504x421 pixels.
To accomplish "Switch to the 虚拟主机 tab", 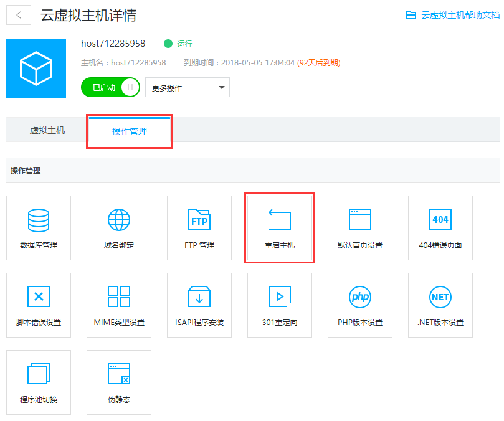I will [47, 130].
